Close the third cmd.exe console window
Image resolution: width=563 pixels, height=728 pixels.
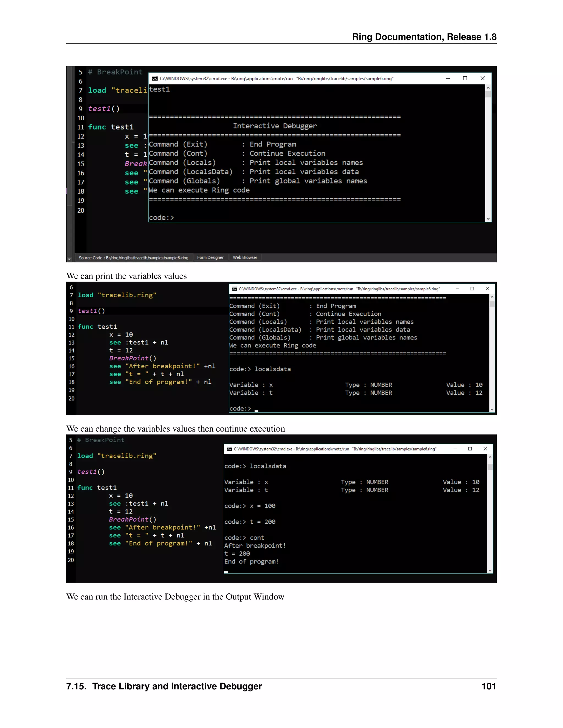point(485,449)
